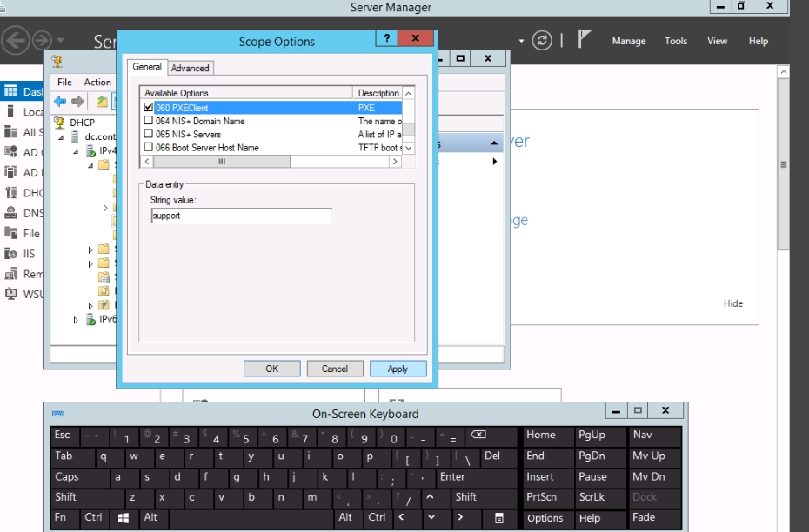
Task: Tap the down arrow key on the On-Screen Keyboard
Action: [x=431, y=517]
